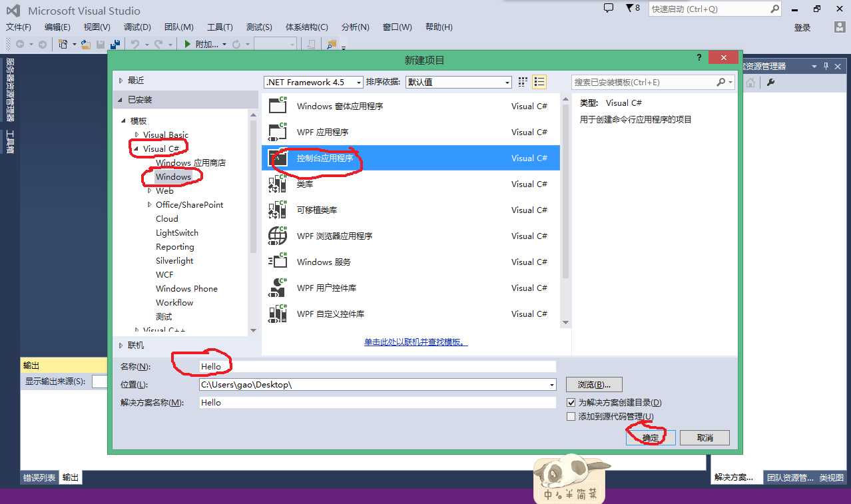Open the 位置 path dropdown arrow
This screenshot has width=851, height=504.
(551, 385)
